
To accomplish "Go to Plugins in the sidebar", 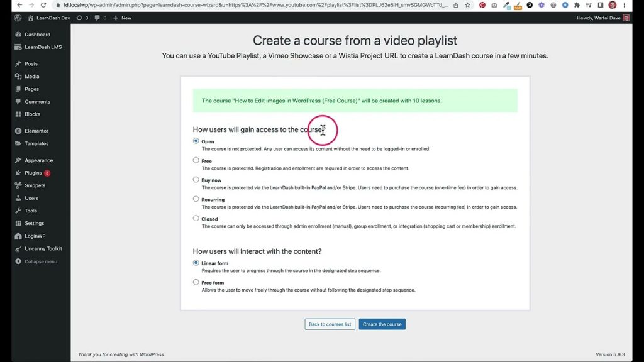I will tap(33, 173).
